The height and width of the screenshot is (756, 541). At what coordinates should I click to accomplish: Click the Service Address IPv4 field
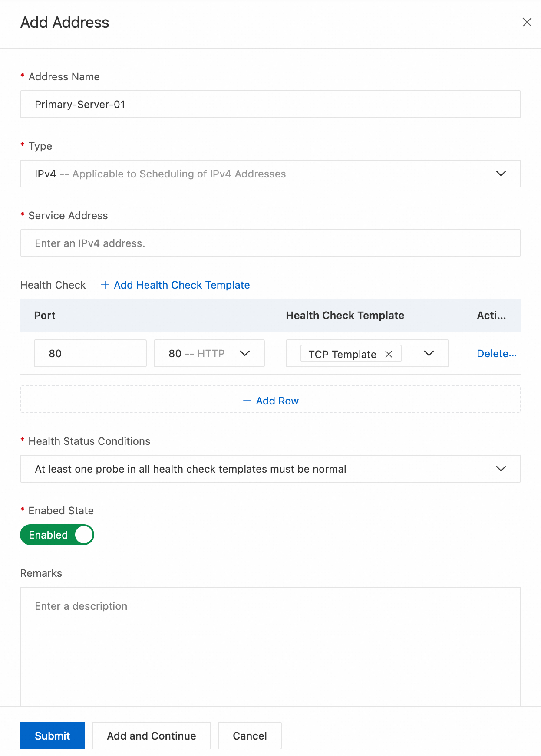pos(270,243)
